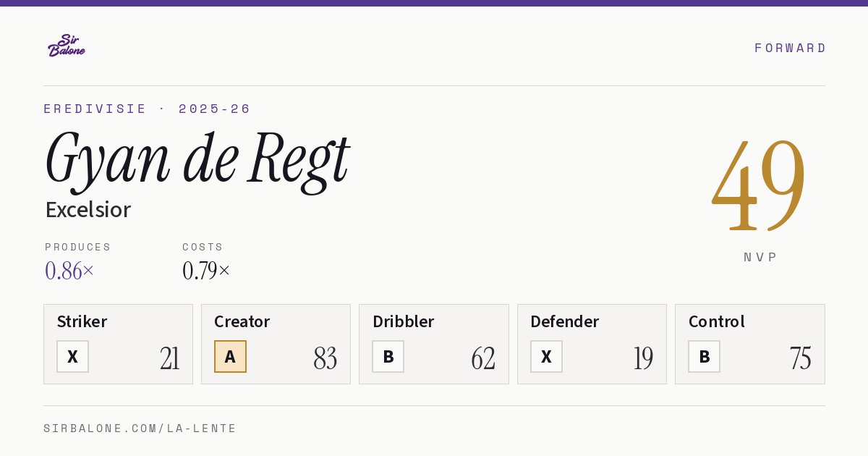868x456 pixels.
Task: Click the large gold 49 NVP score
Action: coord(758,184)
